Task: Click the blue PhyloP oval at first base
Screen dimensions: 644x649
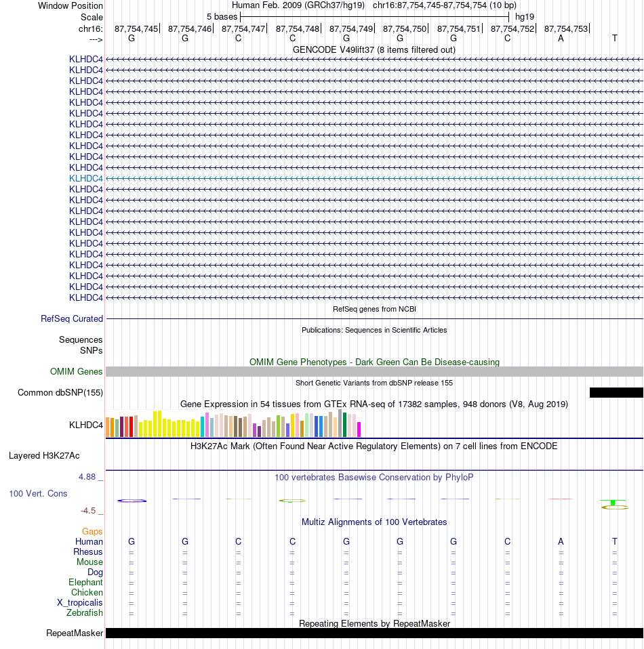Action: [132, 501]
